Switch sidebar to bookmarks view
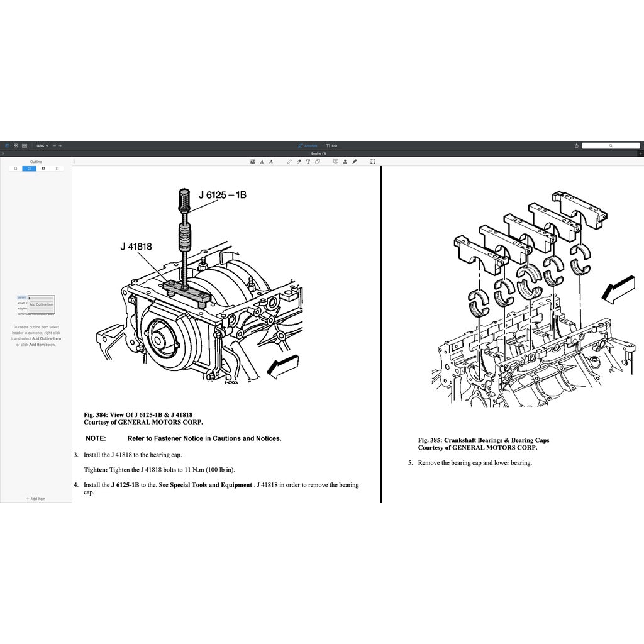 [x=16, y=168]
